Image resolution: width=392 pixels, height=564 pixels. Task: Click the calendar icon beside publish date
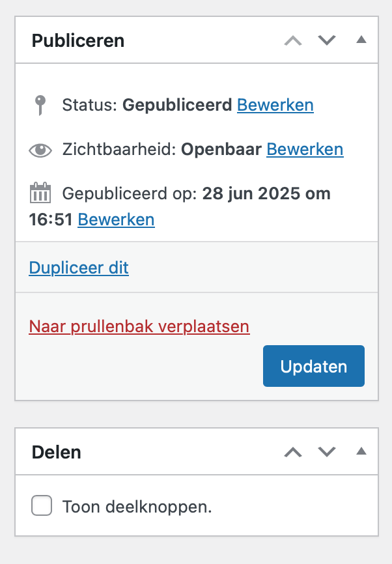coord(40,193)
